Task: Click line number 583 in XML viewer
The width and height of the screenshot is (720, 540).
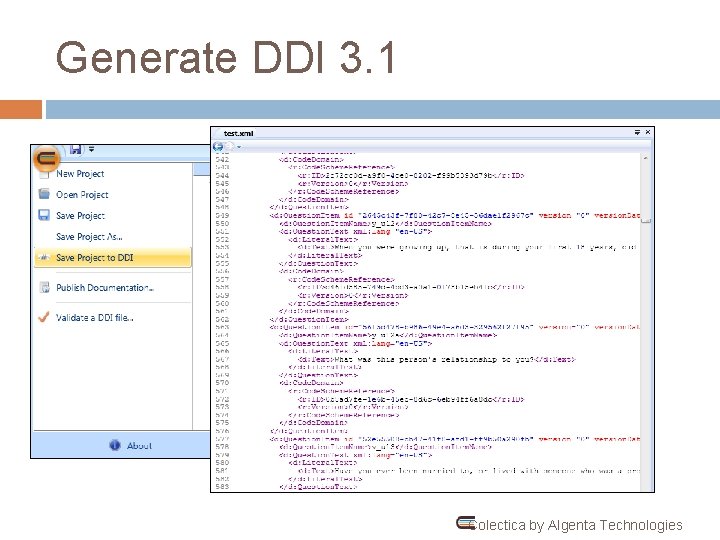Action: [x=222, y=487]
